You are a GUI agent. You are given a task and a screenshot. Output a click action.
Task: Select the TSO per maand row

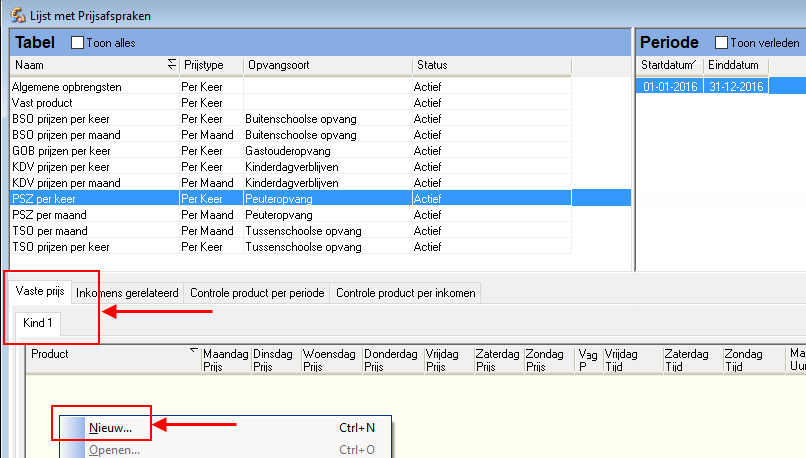[49, 231]
